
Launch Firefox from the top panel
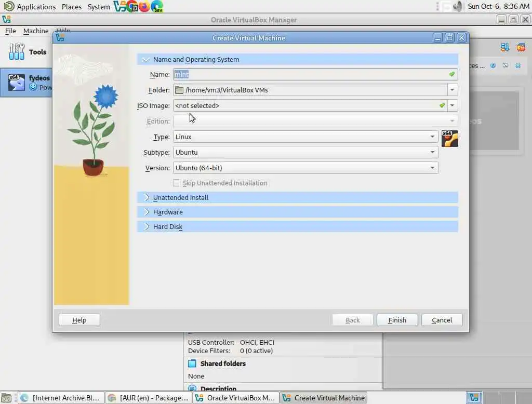144,6
